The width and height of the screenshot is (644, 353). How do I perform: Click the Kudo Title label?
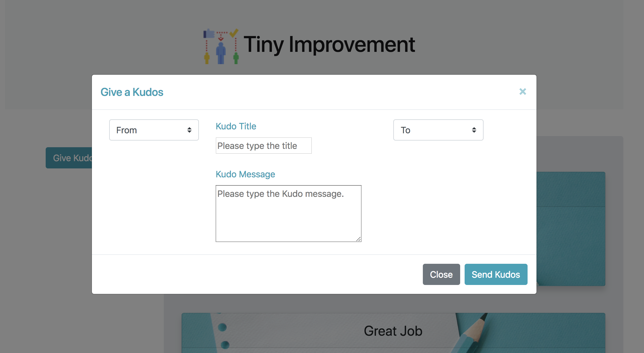coord(236,126)
